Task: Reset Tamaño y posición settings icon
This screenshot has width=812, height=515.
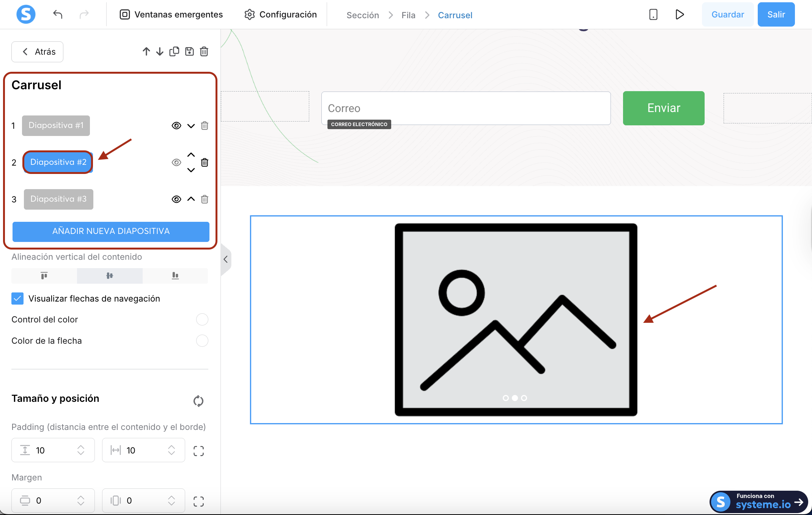Action: [198, 401]
